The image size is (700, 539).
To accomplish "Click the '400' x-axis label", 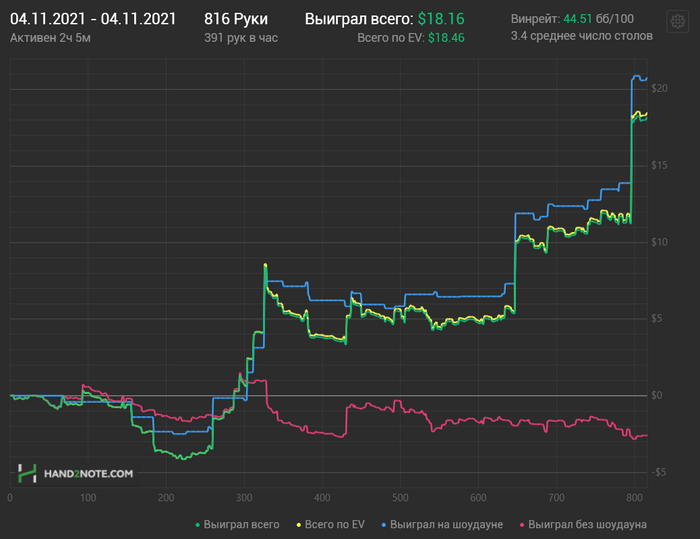I will click(x=322, y=498).
